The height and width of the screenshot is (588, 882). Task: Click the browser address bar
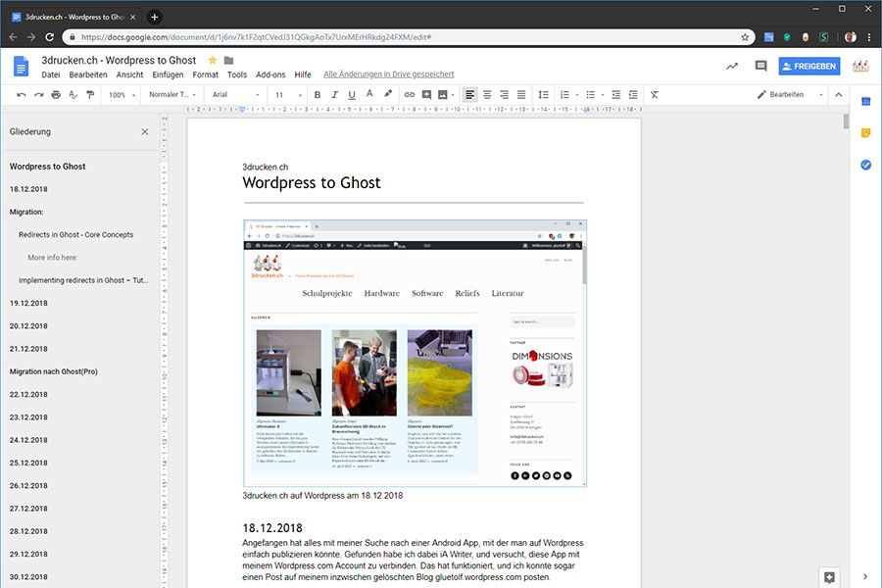[x=408, y=37]
